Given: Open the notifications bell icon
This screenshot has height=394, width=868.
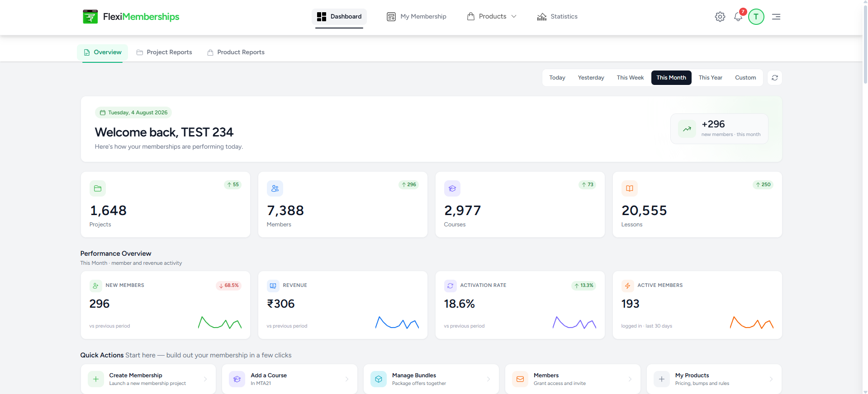Looking at the screenshot, I should coord(738,17).
